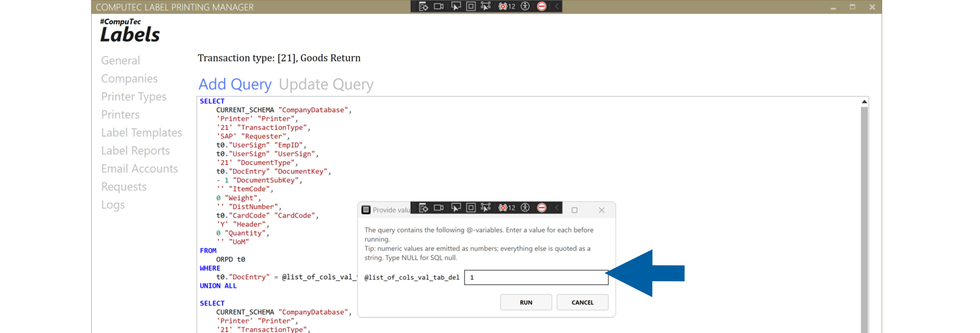Maximize the Label Printing Manager window
The width and height of the screenshot is (980, 333).
point(853,7)
